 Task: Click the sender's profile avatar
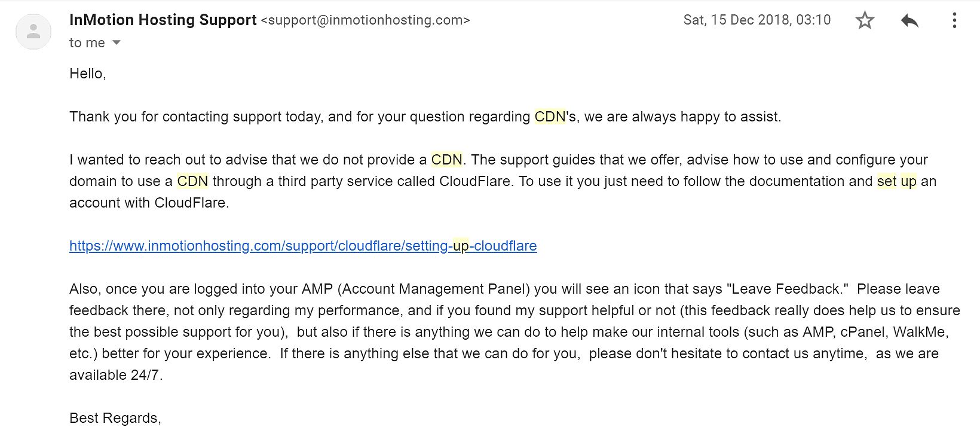[33, 32]
